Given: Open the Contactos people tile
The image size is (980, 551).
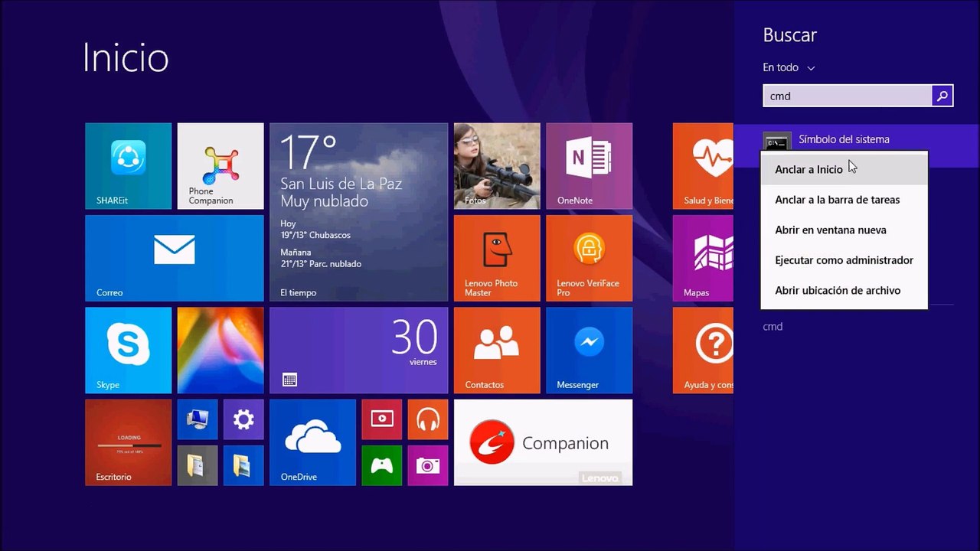Looking at the screenshot, I should tap(497, 350).
